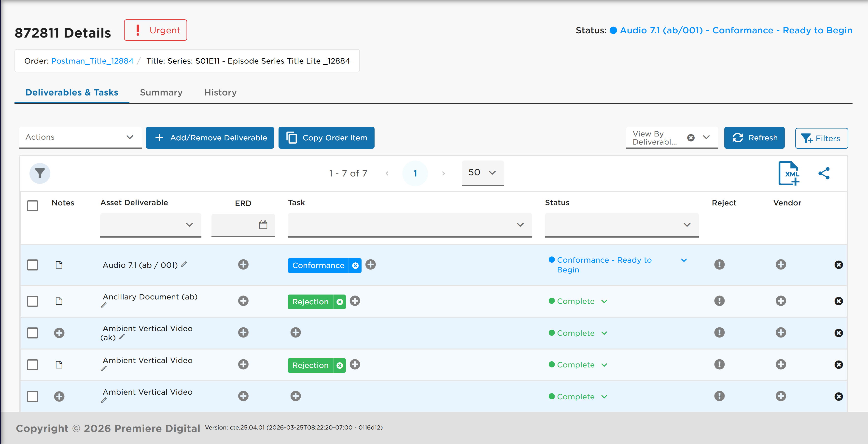This screenshot has width=868, height=444.
Task: Open the History tab
Action: pyautogui.click(x=220, y=93)
